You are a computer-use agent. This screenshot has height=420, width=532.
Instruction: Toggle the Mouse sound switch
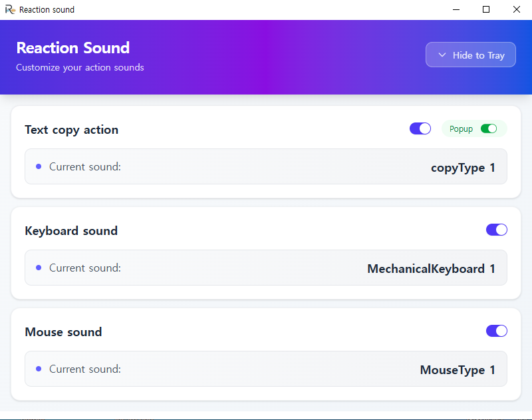pyautogui.click(x=497, y=331)
